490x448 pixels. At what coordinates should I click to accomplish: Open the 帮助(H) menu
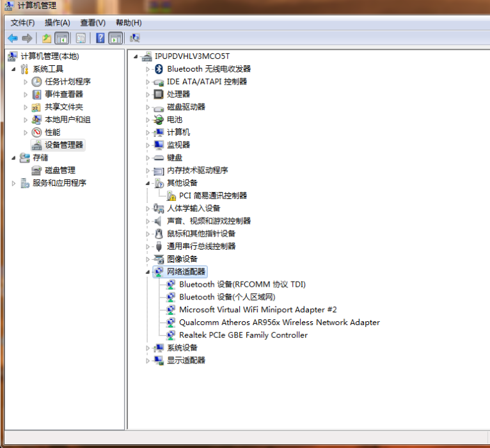click(x=129, y=23)
